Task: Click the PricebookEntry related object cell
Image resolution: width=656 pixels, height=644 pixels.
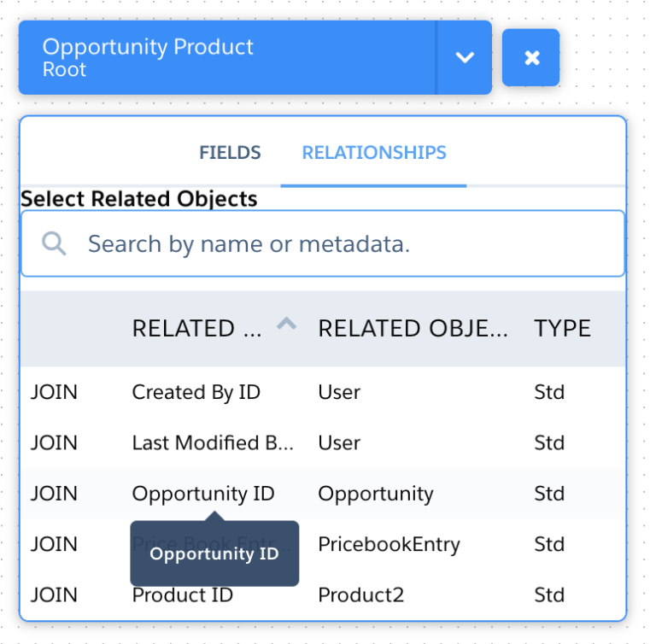Action: click(x=389, y=544)
